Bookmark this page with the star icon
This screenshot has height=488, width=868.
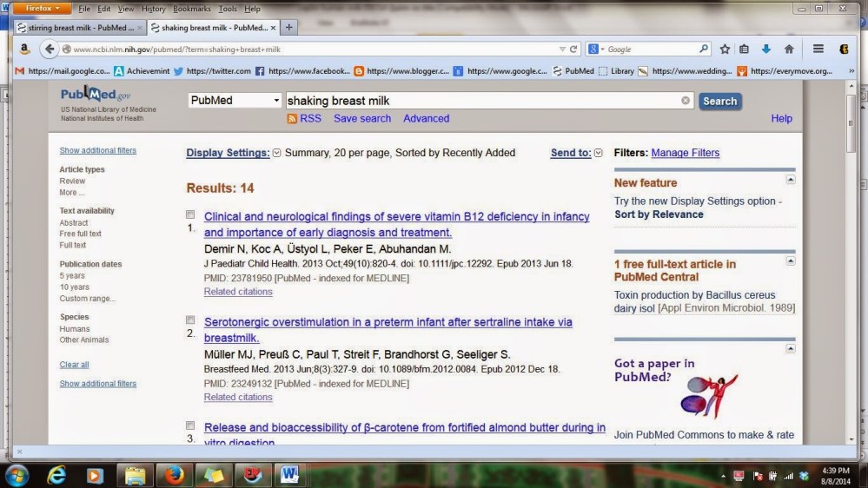tap(725, 49)
